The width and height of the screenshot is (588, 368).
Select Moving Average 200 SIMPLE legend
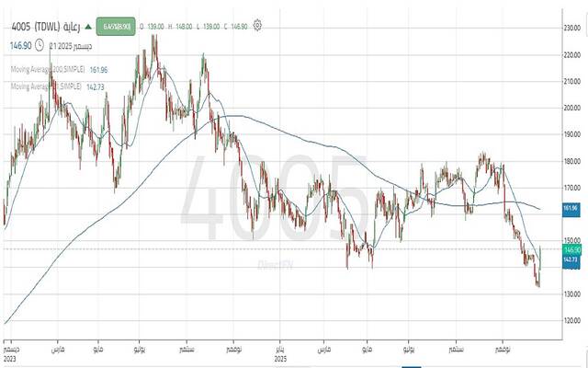click(x=50, y=69)
